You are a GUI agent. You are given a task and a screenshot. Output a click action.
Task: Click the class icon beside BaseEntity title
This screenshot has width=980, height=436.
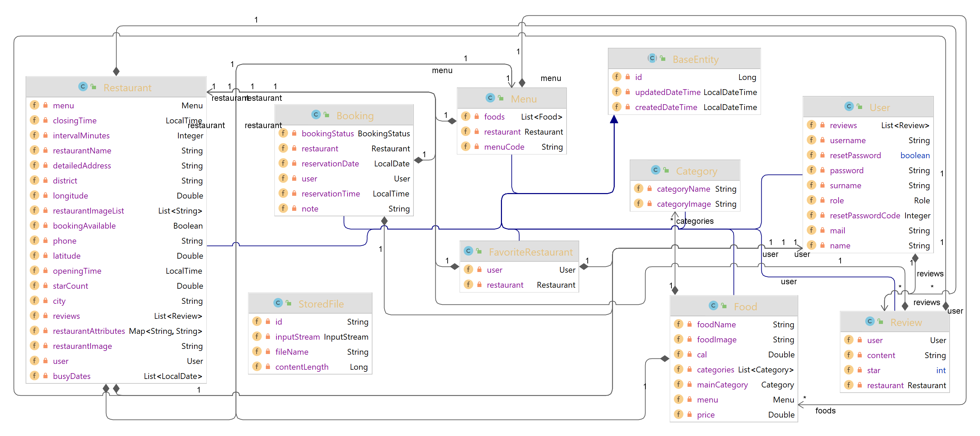point(652,58)
